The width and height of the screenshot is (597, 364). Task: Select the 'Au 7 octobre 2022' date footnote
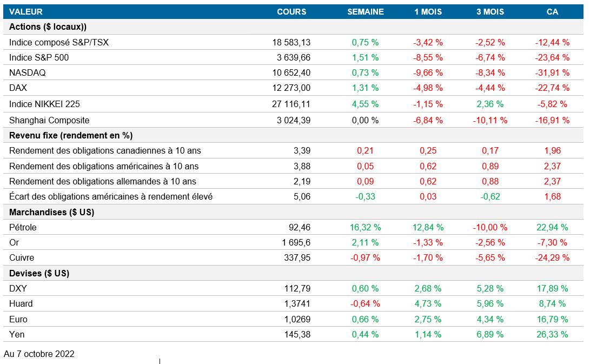pyautogui.click(x=39, y=354)
